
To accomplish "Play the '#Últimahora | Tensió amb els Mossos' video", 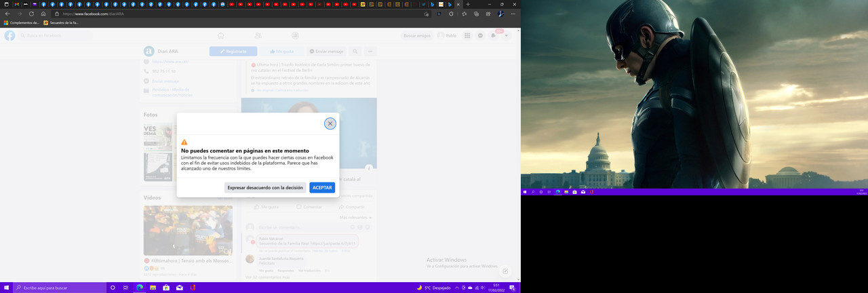I will click(x=188, y=231).
